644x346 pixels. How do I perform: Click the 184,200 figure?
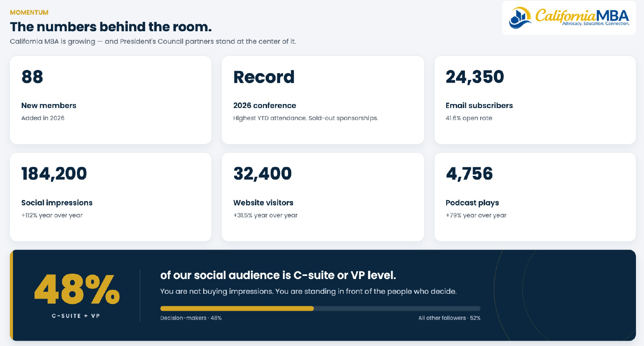(54, 174)
